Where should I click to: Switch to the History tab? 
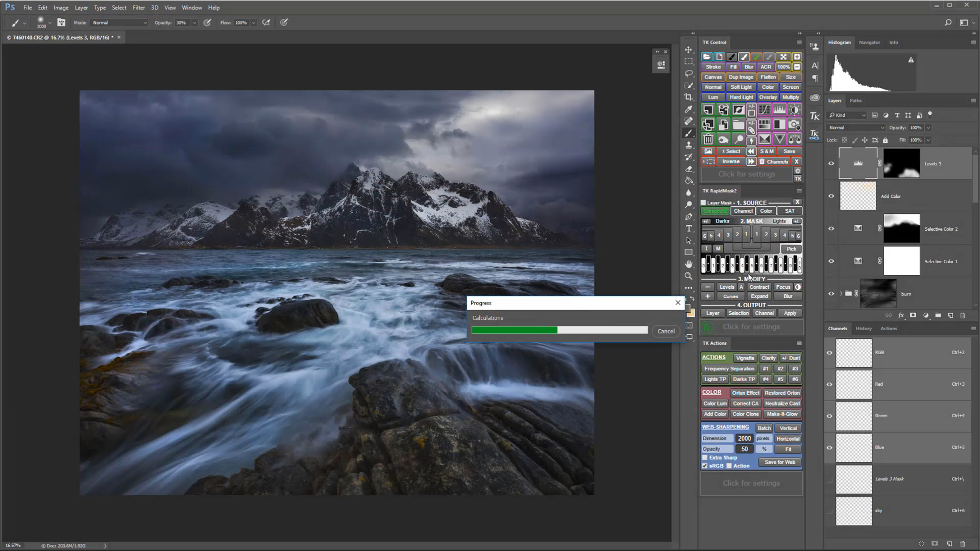863,329
